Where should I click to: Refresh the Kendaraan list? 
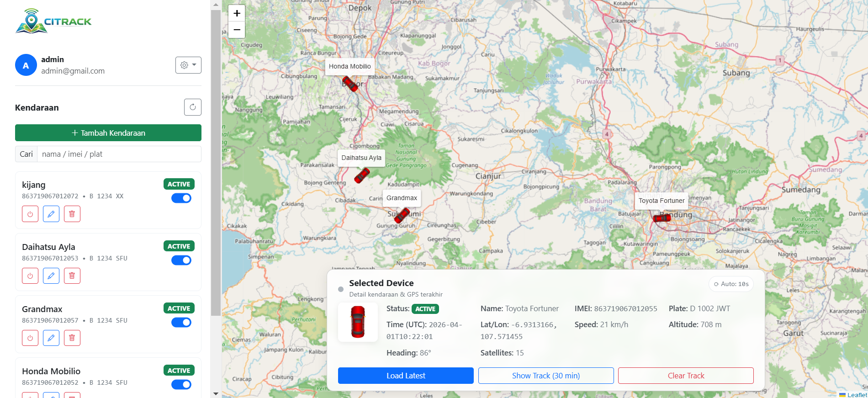click(193, 107)
